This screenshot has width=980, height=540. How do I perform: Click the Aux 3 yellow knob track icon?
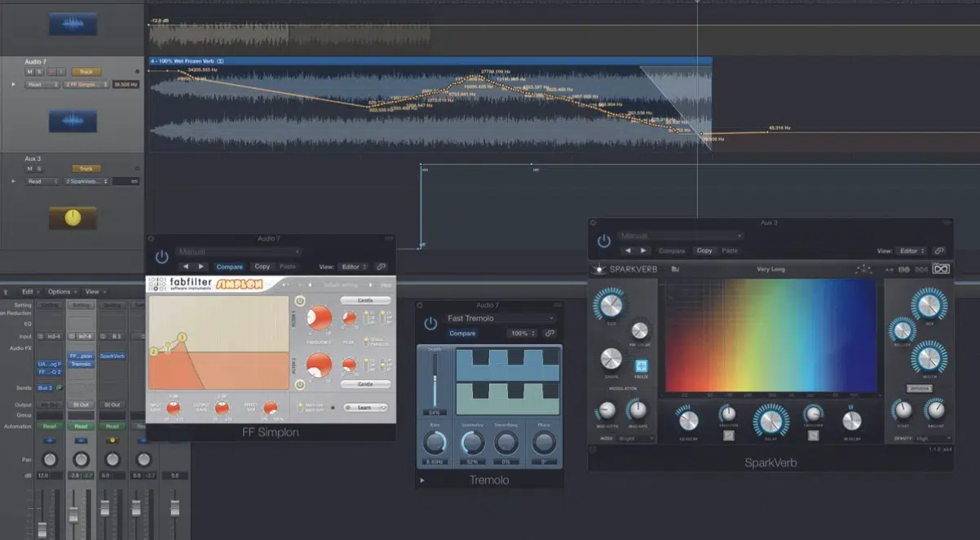tap(73, 218)
